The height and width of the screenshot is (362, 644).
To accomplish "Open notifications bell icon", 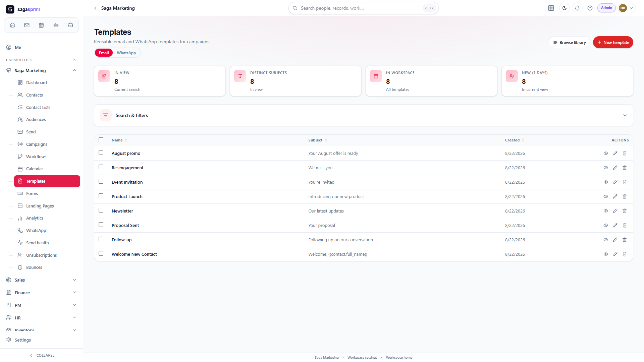I will 577,8.
